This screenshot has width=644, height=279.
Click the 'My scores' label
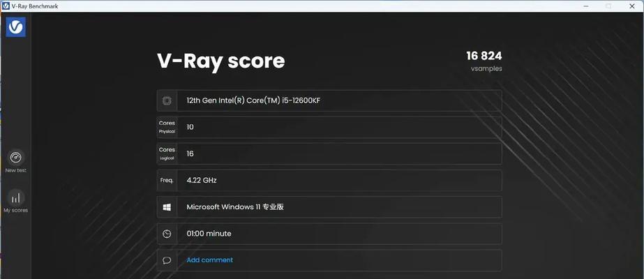[x=15, y=211]
